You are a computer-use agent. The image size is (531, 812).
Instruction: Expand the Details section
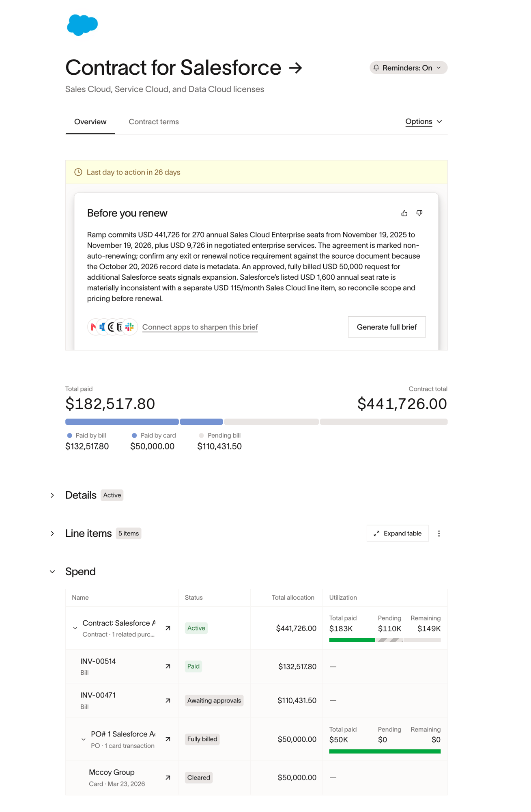52,495
